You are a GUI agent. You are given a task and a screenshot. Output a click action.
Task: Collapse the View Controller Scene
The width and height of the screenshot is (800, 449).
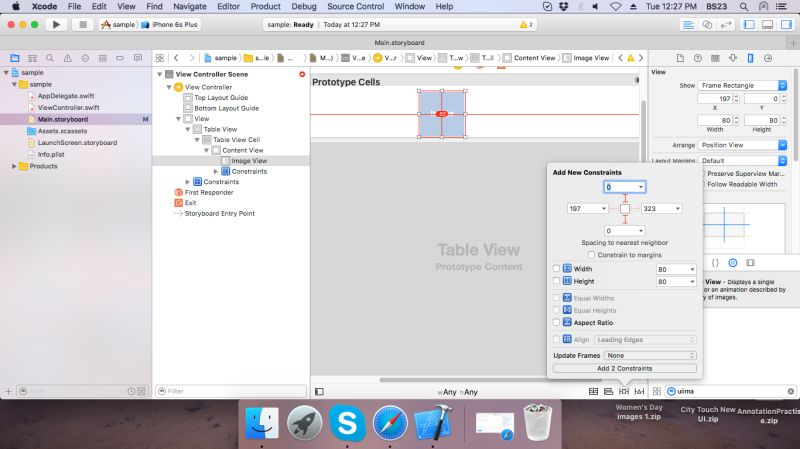[160, 74]
